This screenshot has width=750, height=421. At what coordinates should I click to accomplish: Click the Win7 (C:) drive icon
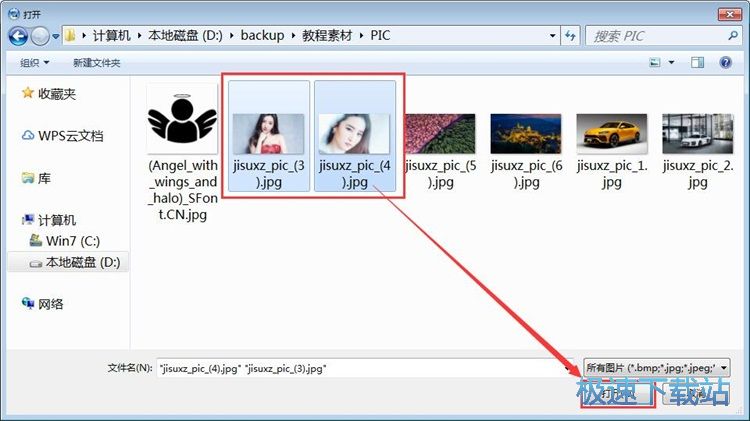pos(36,240)
